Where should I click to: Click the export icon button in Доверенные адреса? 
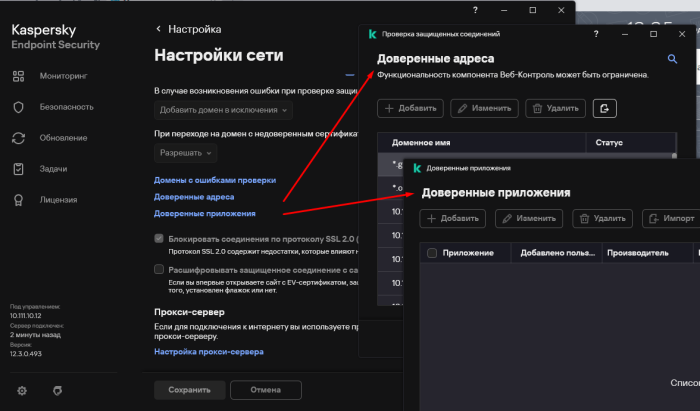tap(604, 108)
